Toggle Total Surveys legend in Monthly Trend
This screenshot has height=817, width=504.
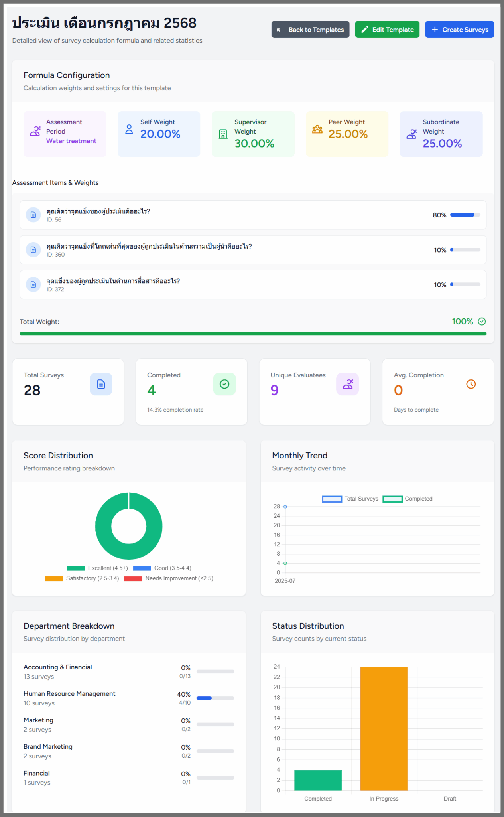(x=350, y=499)
